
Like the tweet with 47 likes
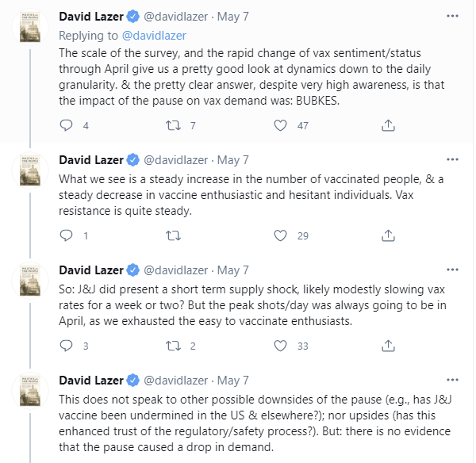[279, 125]
